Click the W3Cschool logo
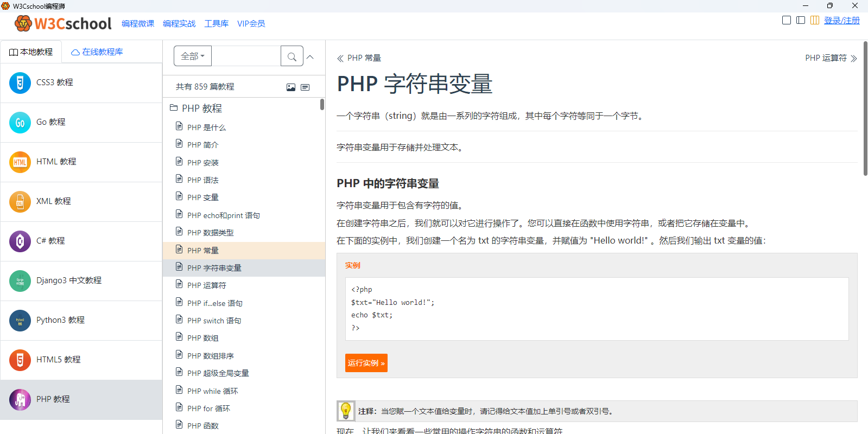Viewport: 868px width, 434px height. [x=63, y=23]
